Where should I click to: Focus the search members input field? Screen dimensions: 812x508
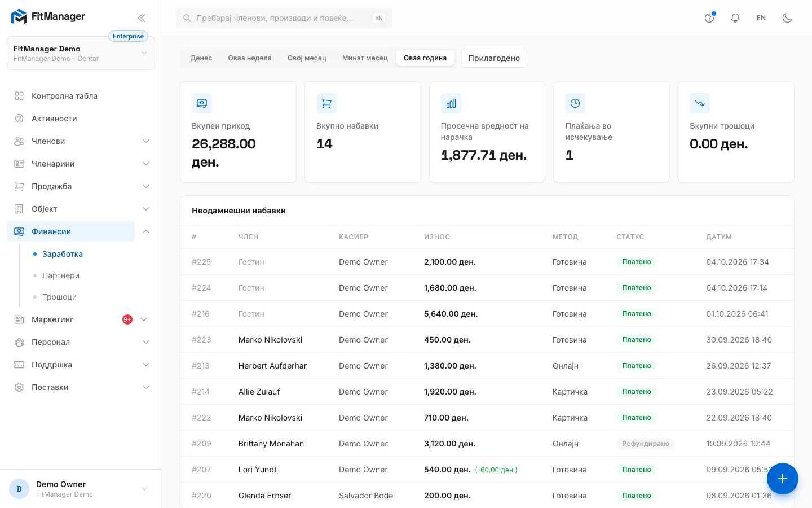tap(284, 18)
